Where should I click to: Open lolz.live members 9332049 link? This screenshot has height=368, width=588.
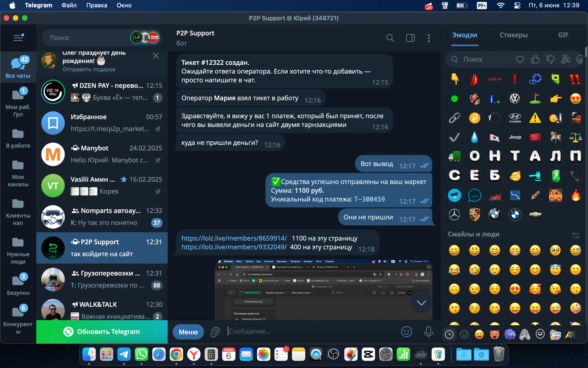234,247
